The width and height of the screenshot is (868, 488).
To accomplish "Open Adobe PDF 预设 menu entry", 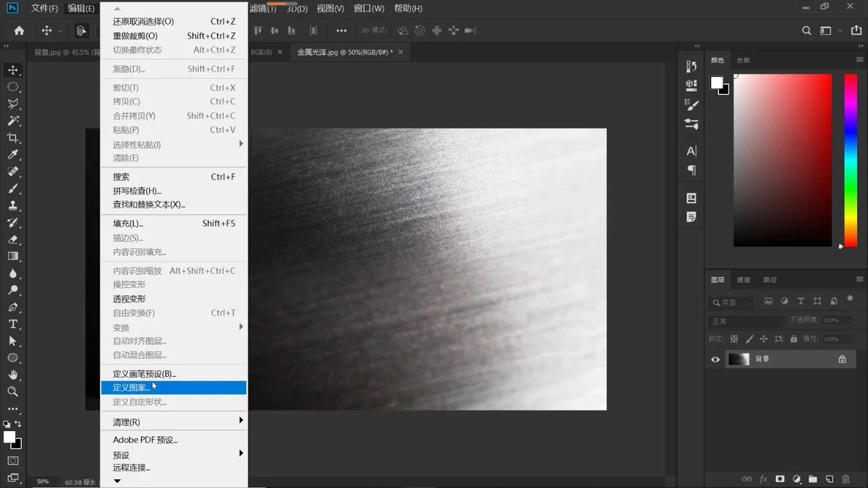I will (x=174, y=440).
